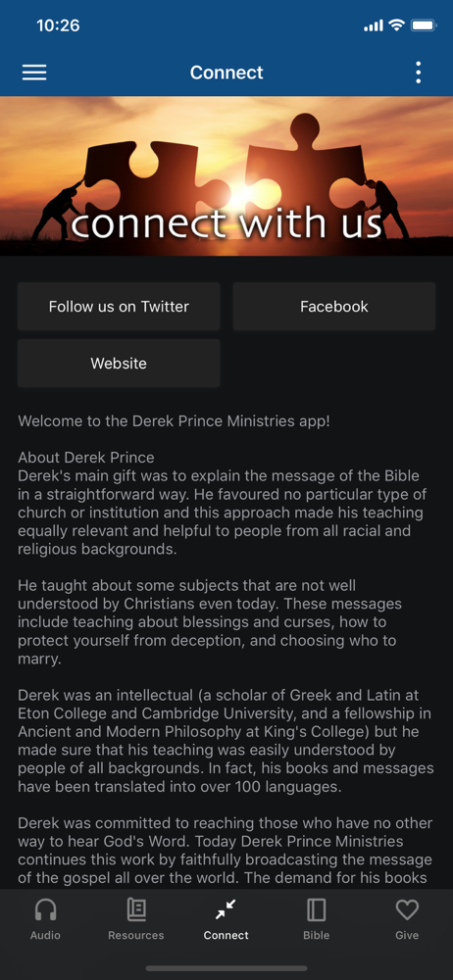Viewport: 453px width, 980px height.
Task: Click the Facebook button
Action: click(334, 306)
